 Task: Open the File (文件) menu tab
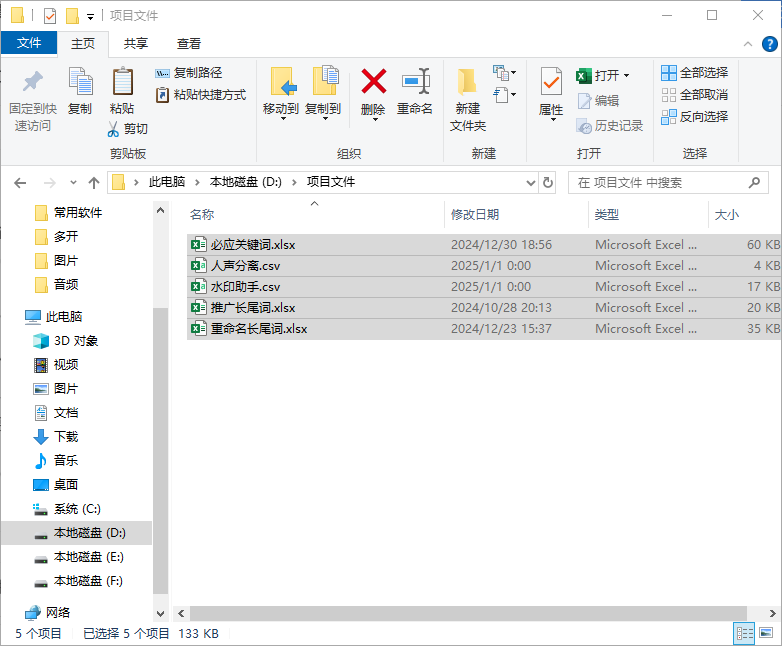(x=29, y=43)
